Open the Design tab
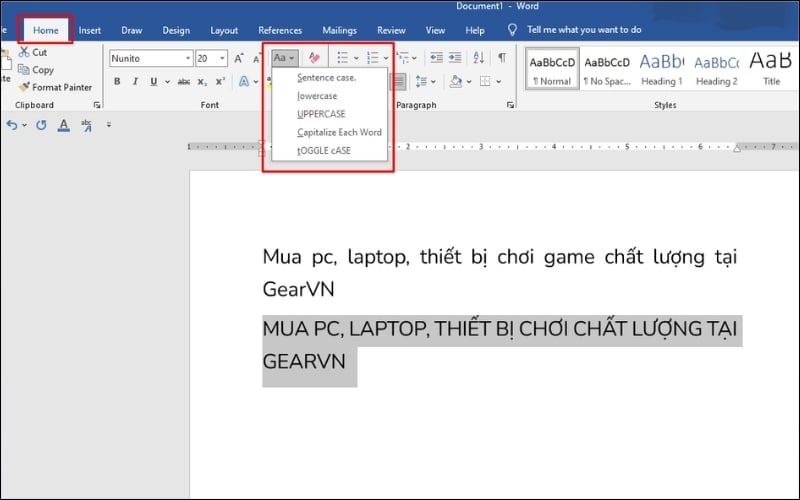The image size is (800, 500). pos(176,30)
